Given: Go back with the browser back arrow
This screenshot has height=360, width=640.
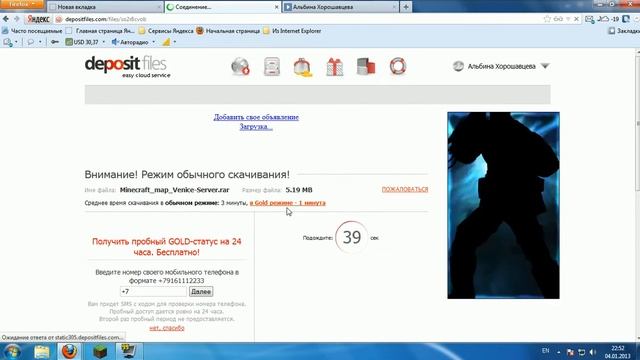Looking at the screenshot, I should point(6,19).
